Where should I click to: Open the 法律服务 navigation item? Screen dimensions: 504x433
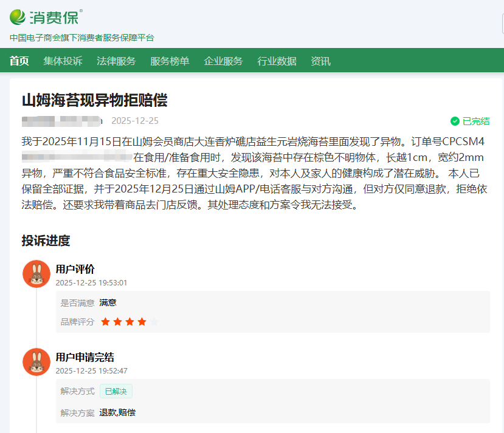pyautogui.click(x=116, y=61)
